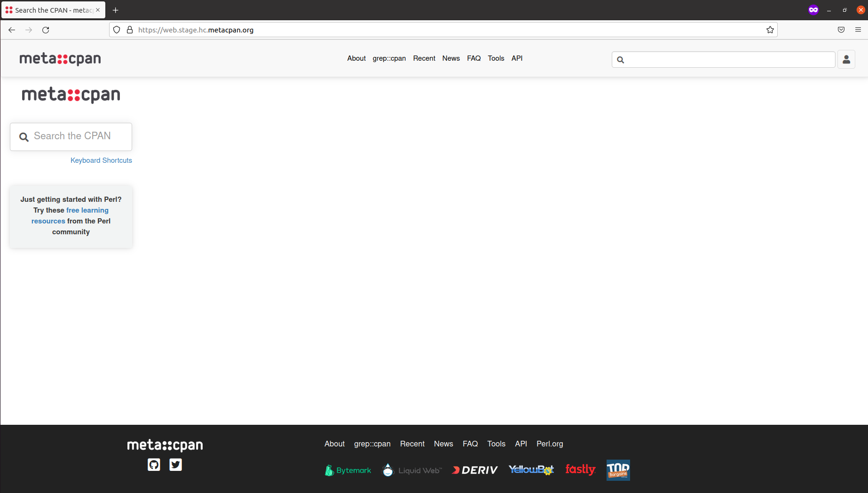This screenshot has width=868, height=493.
Task: Open grep::cpan in the header navigation
Action: [389, 58]
